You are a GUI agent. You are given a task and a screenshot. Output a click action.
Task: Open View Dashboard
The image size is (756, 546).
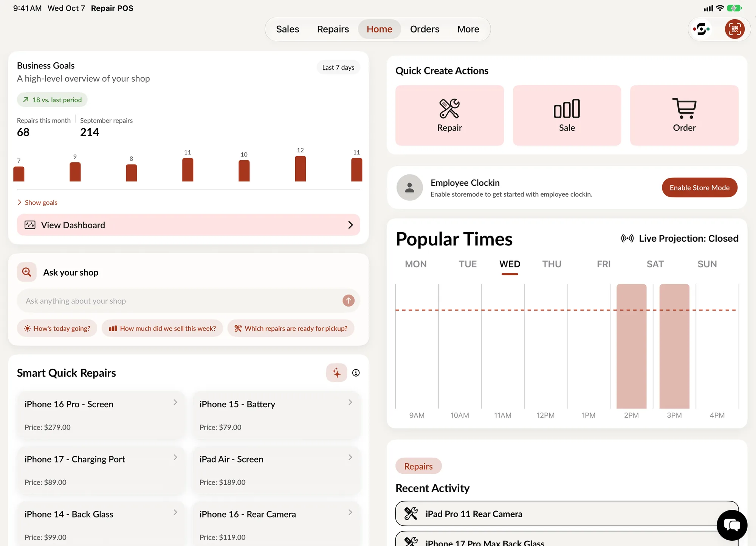click(188, 225)
